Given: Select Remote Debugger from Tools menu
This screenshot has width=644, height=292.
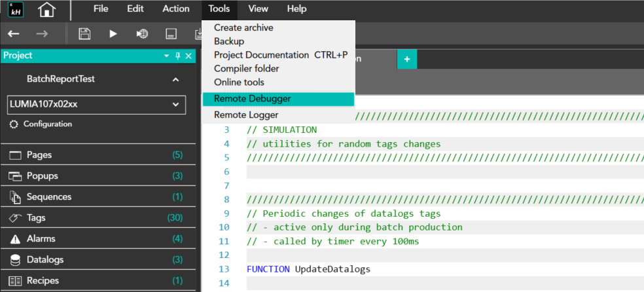Looking at the screenshot, I should click(252, 99).
